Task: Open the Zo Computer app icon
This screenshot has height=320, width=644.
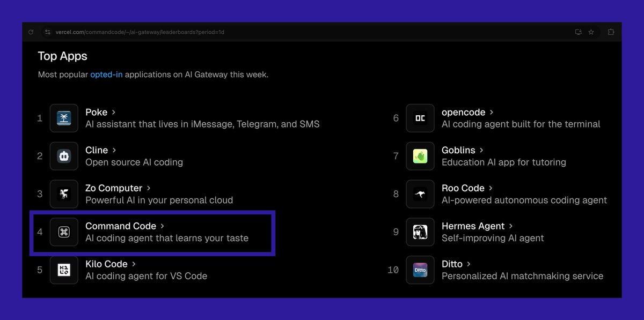Action: click(64, 194)
